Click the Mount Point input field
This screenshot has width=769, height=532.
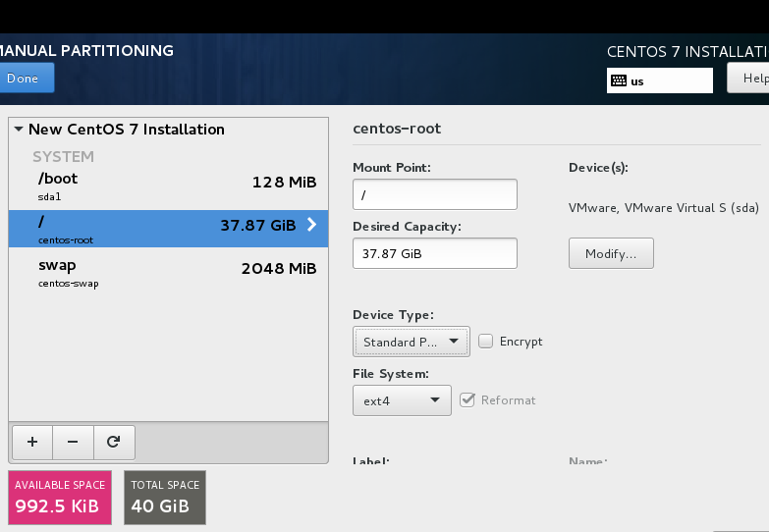tap(434, 194)
